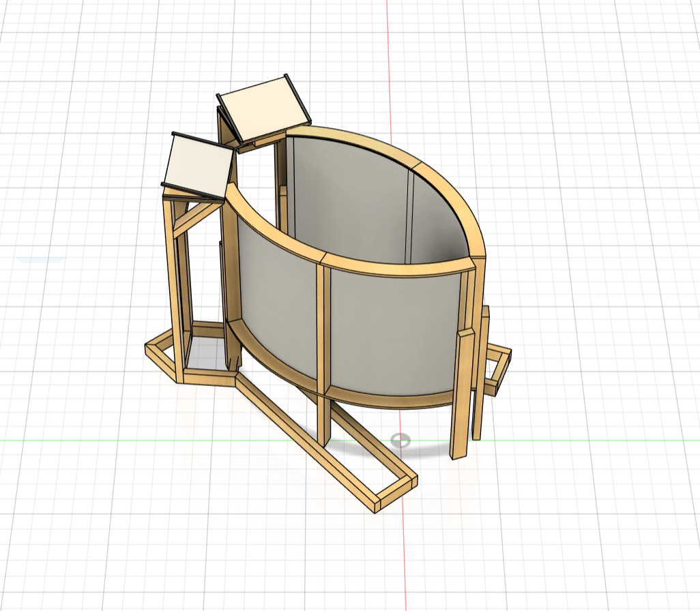This screenshot has width=700, height=611.
Task: Select the center vertical post between front panels
Action: pyautogui.click(x=323, y=327)
